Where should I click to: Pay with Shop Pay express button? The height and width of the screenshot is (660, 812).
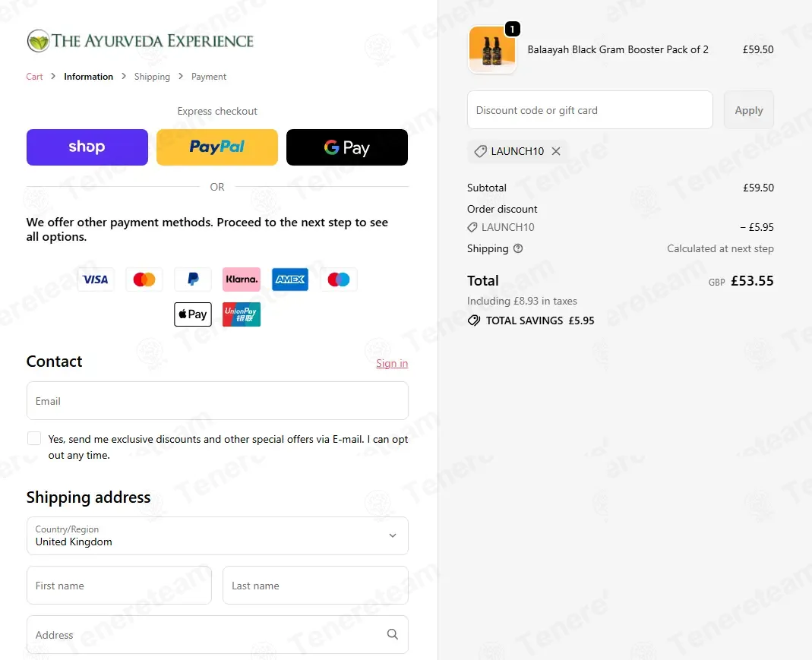click(87, 147)
